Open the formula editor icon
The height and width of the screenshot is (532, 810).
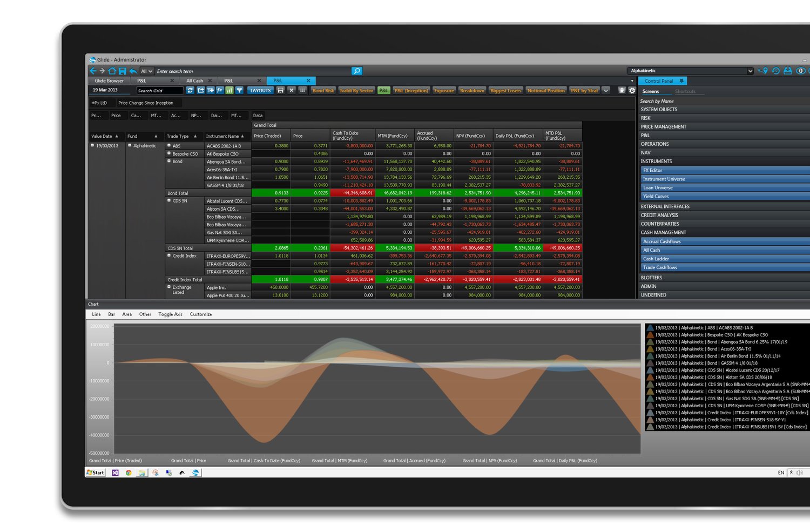click(x=220, y=90)
